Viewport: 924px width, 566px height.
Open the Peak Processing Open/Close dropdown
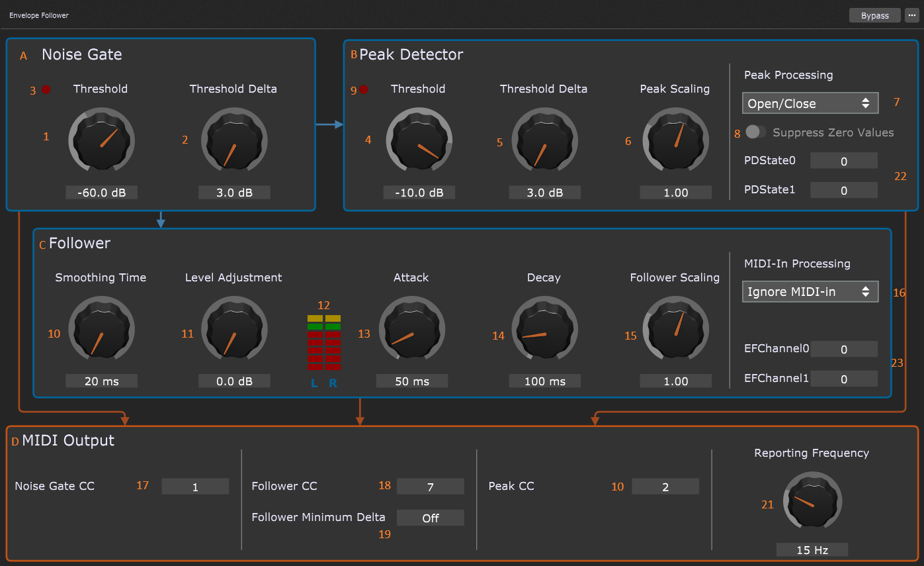[810, 103]
